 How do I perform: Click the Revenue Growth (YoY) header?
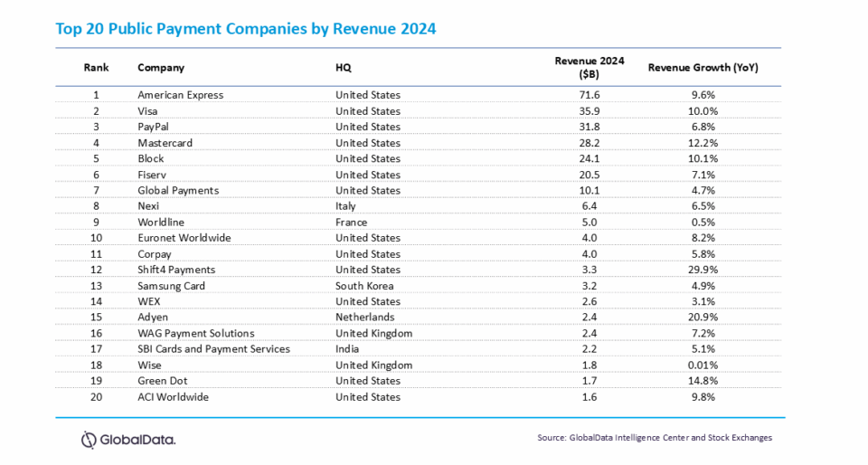pyautogui.click(x=703, y=68)
